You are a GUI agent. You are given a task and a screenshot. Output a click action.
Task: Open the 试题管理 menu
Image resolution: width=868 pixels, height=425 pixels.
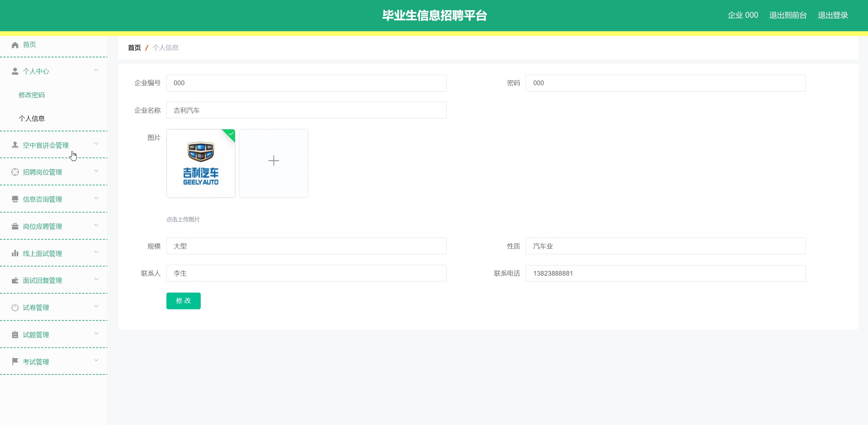[x=54, y=335]
